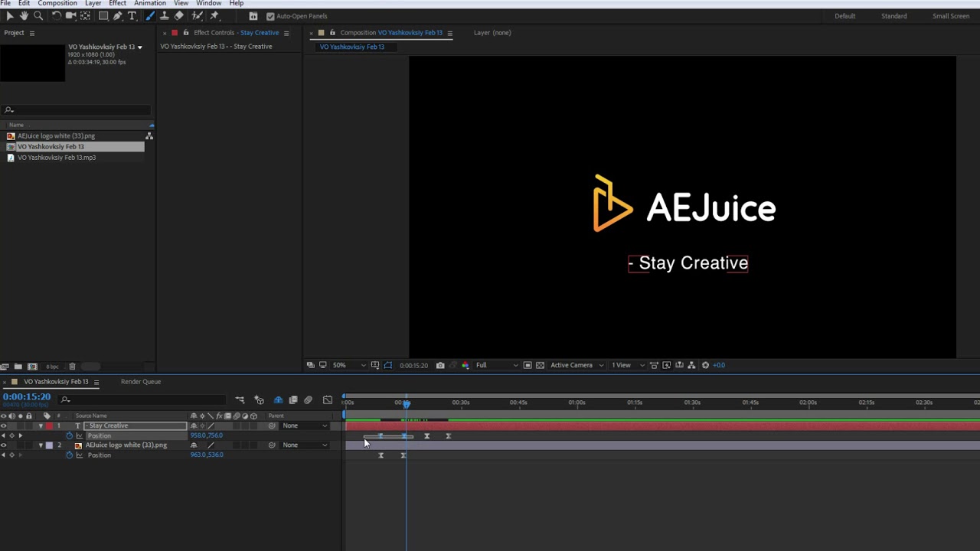Image resolution: width=980 pixels, height=551 pixels.
Task: Collapse the Stay Creative layer properties
Action: 41,425
